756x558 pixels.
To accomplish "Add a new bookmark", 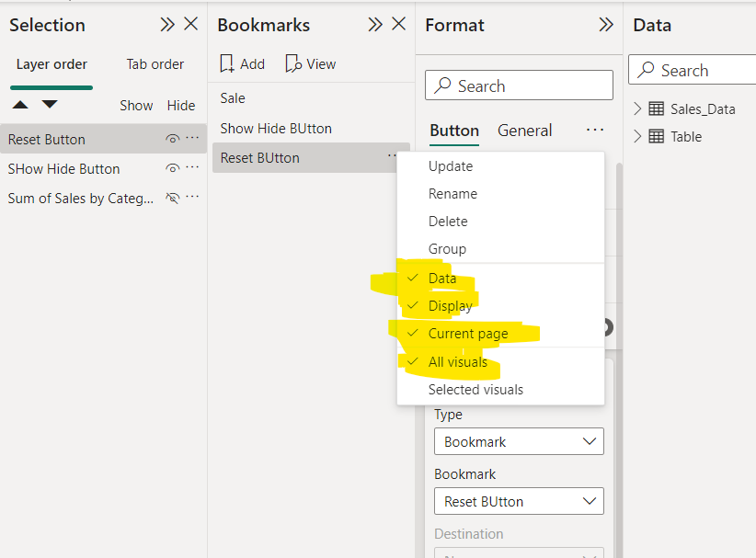I will [243, 64].
